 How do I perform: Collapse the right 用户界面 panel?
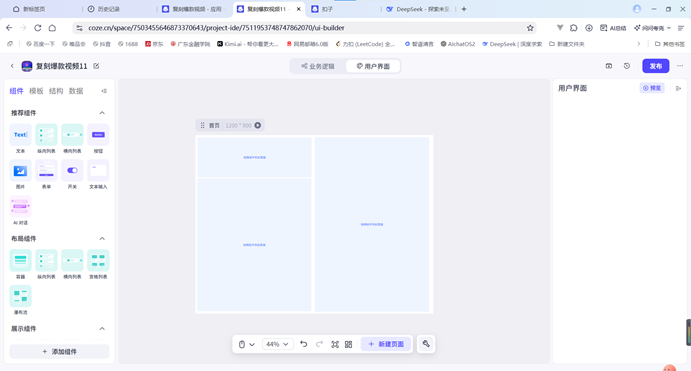tap(678, 89)
